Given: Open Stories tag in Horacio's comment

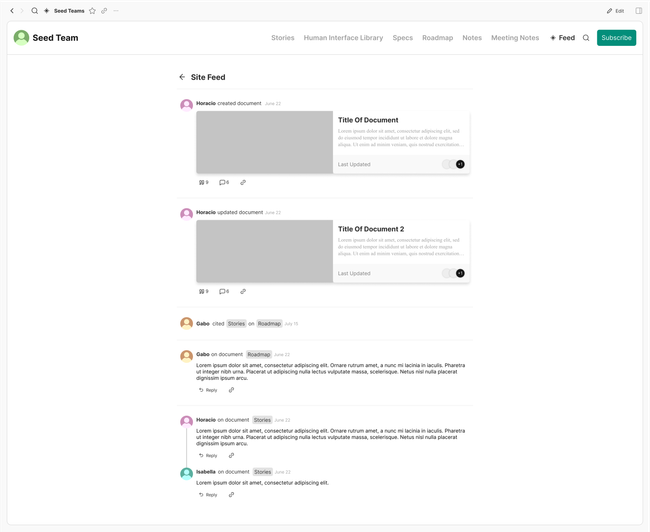Looking at the screenshot, I should (262, 420).
